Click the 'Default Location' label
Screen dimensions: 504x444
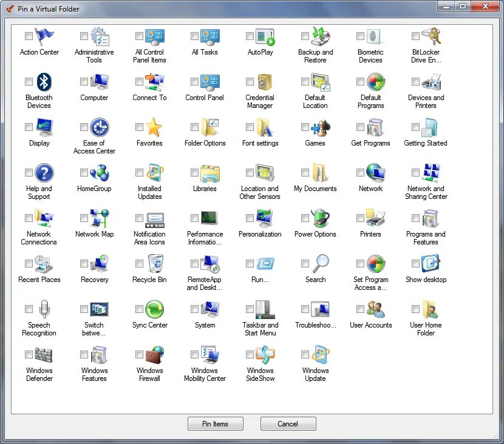point(315,101)
